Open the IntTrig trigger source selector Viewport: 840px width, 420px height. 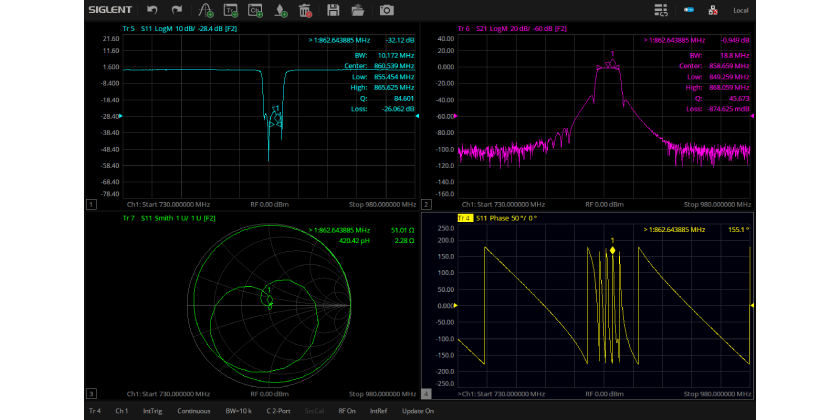point(153,411)
